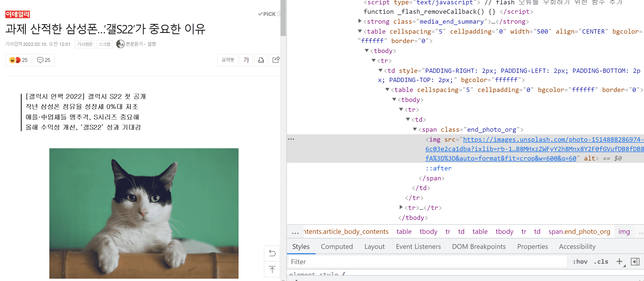Click the page vertical scrollbar thumb
644x281 pixels.
pyautogui.click(x=283, y=18)
